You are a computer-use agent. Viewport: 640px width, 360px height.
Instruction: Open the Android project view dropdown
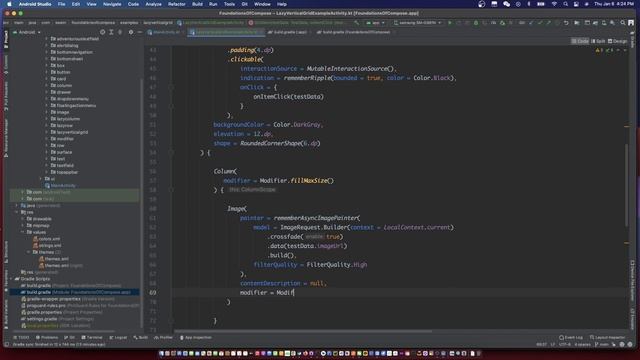(27, 32)
